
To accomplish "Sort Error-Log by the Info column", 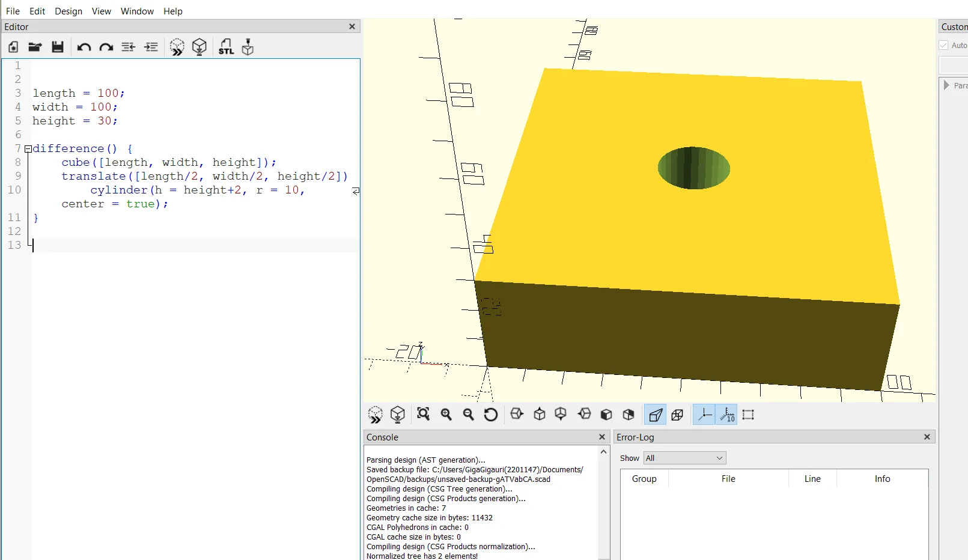I will pos(882,479).
